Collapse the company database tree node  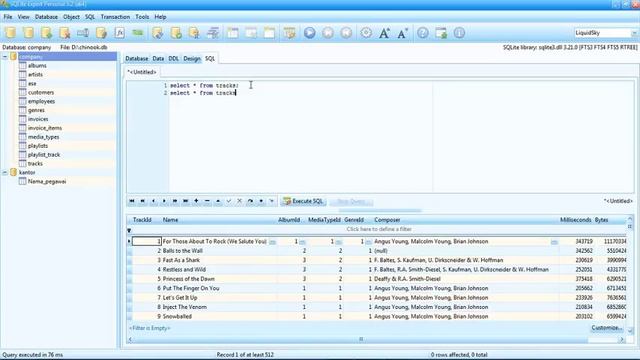[x=5, y=57]
